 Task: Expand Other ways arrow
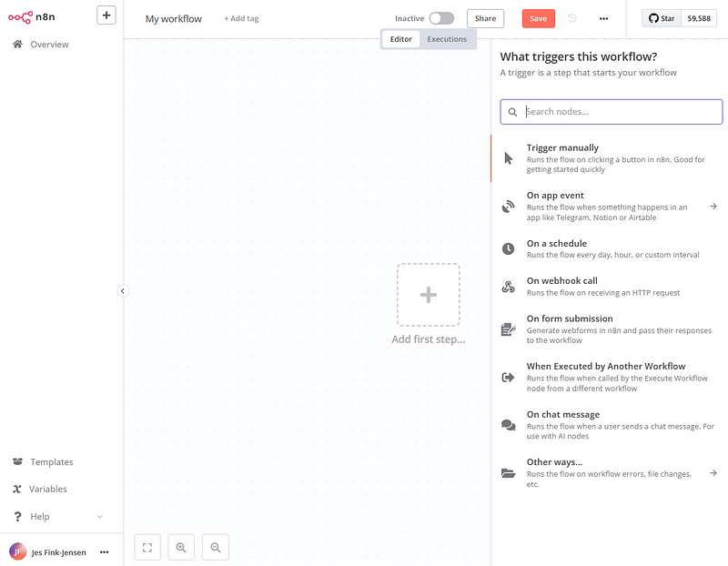(713, 473)
